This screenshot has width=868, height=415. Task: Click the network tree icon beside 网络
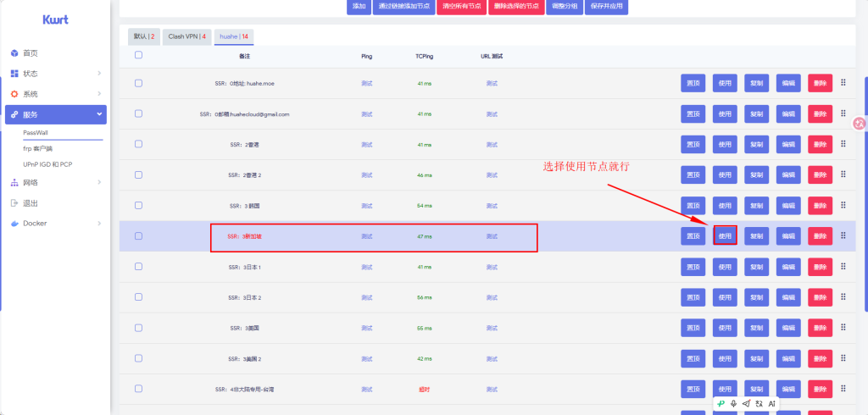click(x=14, y=183)
